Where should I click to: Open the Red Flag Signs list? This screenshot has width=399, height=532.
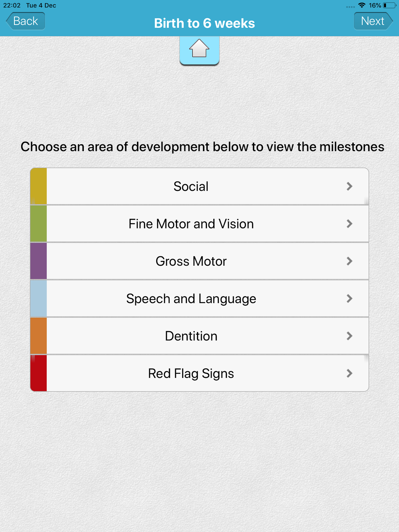(x=191, y=373)
